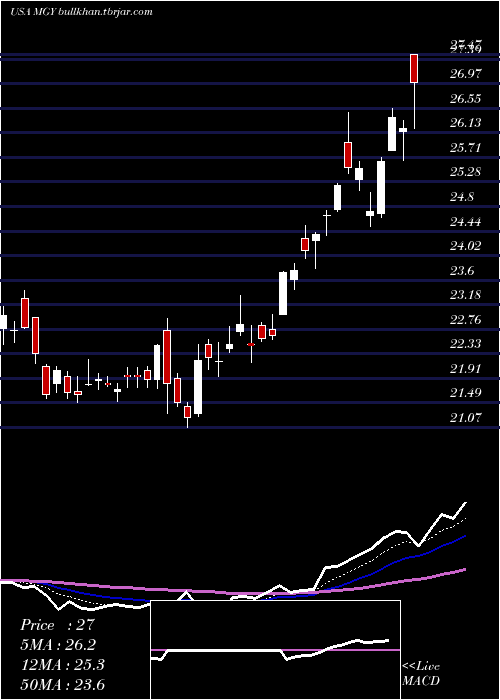Click the 22.33 price axis label
This screenshot has height=700, width=500.
(x=466, y=344)
